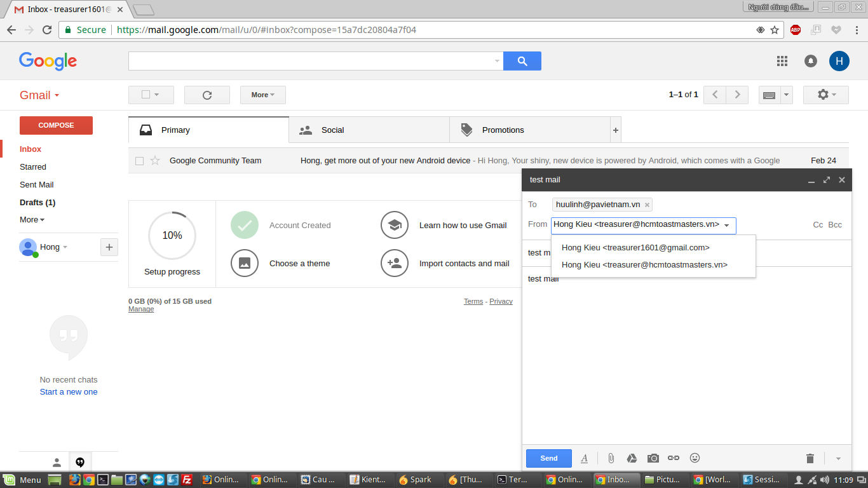Refresh the inbox with the reload icon
868x488 pixels.
point(207,95)
